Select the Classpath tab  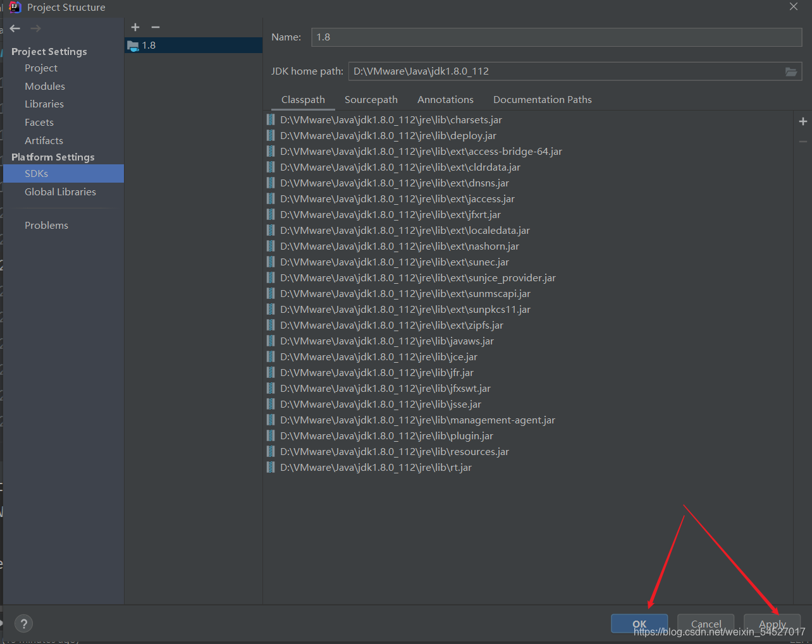(x=302, y=99)
